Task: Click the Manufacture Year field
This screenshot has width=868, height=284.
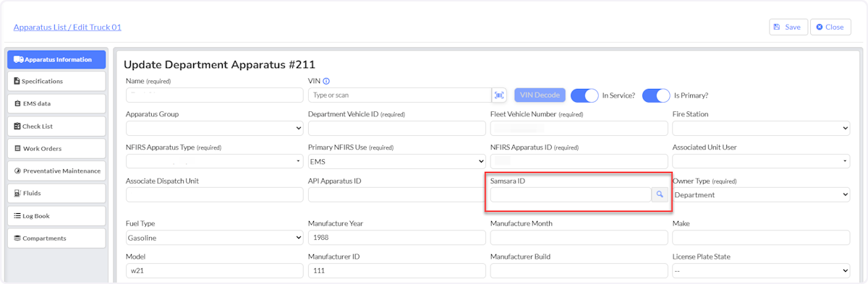Action: click(396, 237)
